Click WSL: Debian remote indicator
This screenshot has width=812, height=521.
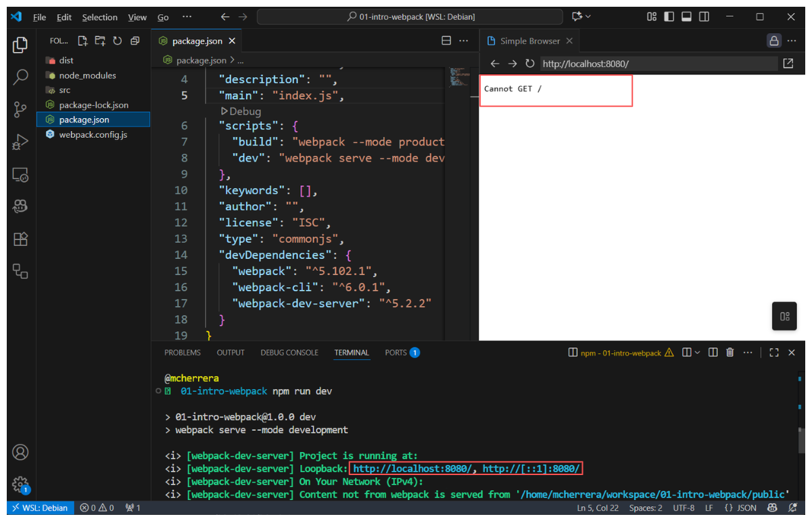point(39,507)
